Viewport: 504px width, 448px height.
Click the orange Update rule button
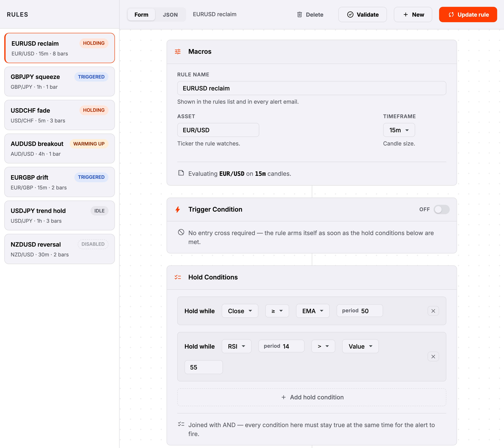pos(468,15)
